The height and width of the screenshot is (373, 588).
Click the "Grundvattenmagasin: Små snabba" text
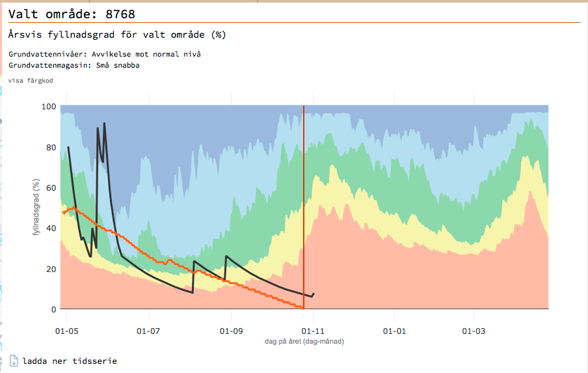click(x=74, y=65)
